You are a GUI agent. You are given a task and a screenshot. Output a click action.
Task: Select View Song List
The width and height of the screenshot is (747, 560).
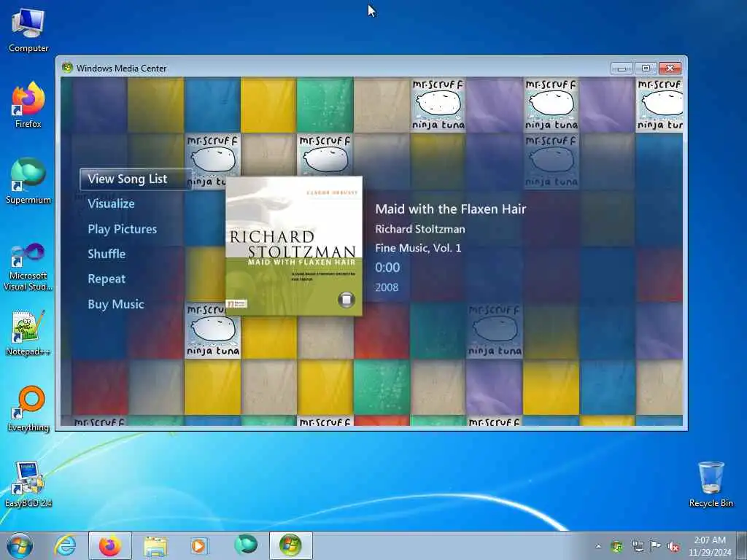click(136, 179)
